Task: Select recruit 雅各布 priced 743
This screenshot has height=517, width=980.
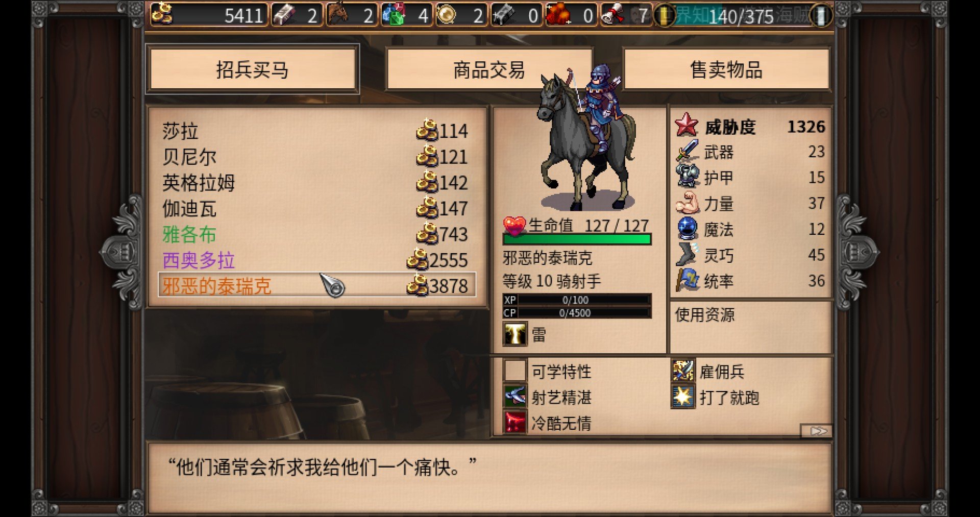Action: point(315,234)
